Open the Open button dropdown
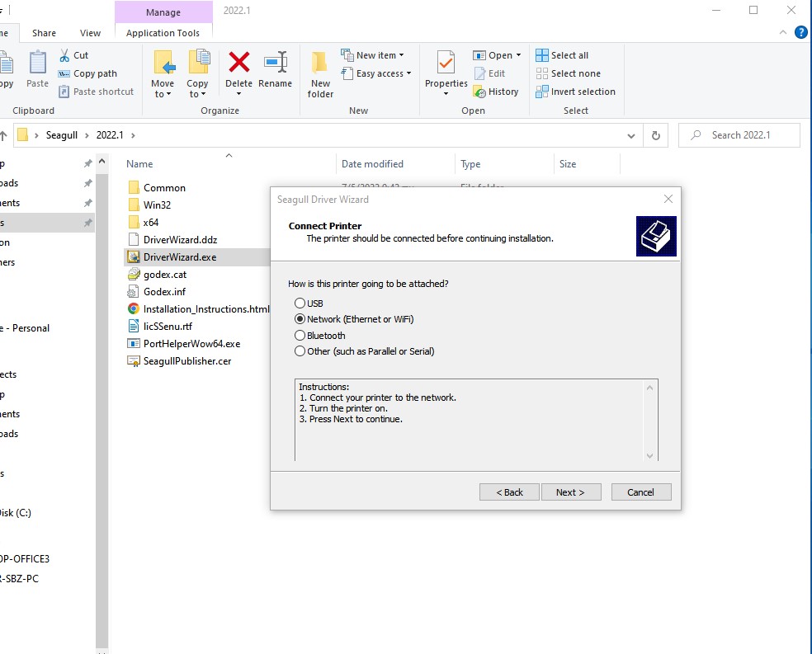812x654 pixels. [x=518, y=55]
